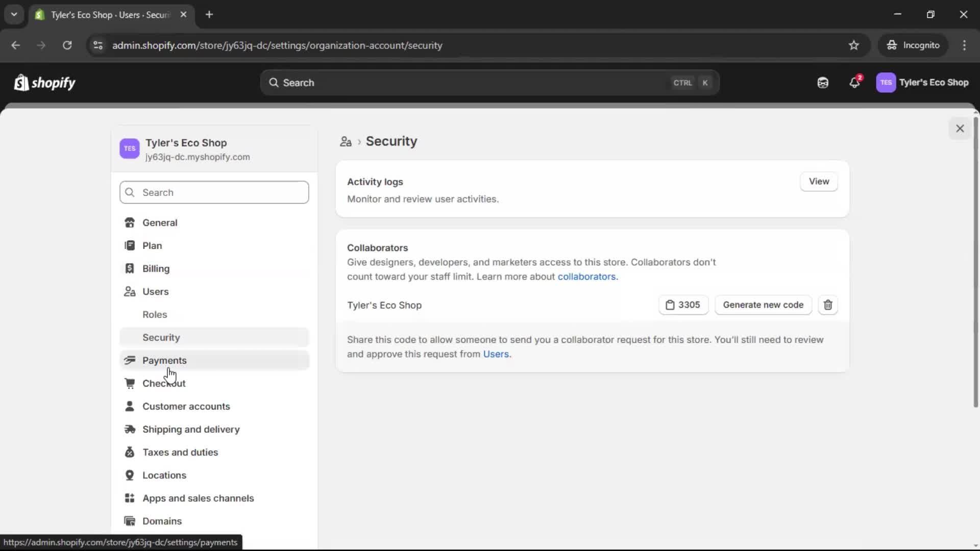Select the Security sidebar entry

coord(161,337)
